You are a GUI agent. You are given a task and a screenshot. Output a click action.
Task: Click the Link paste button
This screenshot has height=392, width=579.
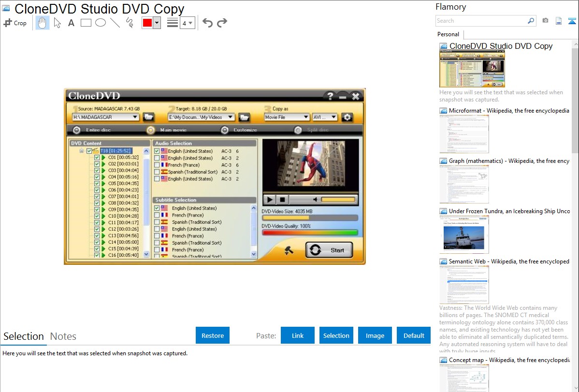(x=298, y=335)
